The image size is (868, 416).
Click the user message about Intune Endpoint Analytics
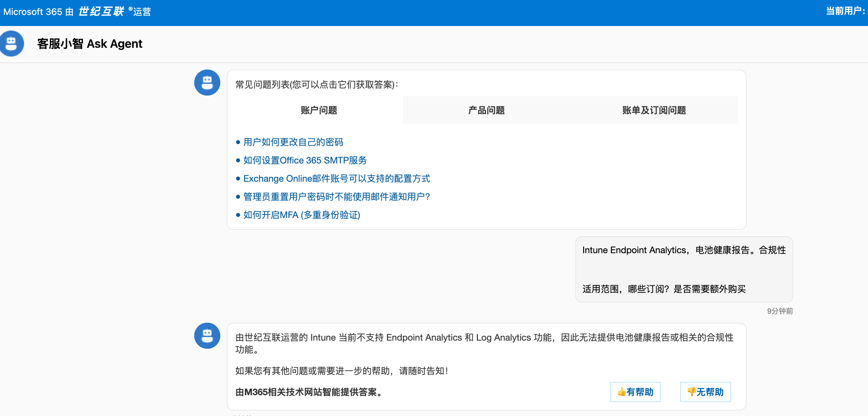tap(684, 269)
